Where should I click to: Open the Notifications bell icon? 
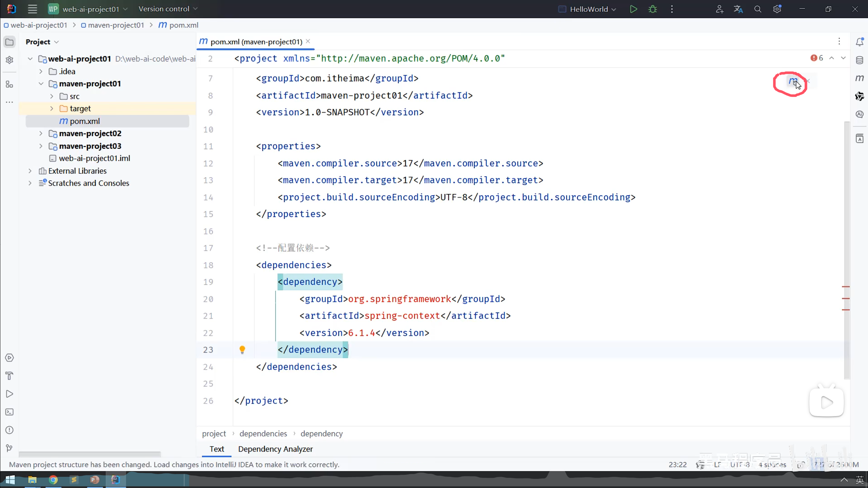[859, 42]
